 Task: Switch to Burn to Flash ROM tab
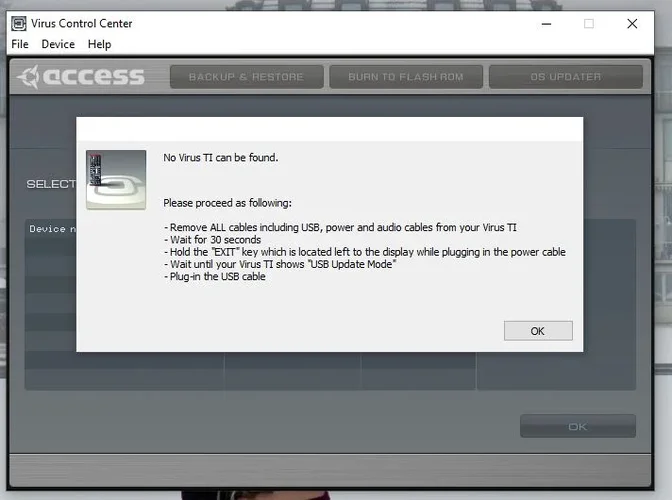point(406,77)
